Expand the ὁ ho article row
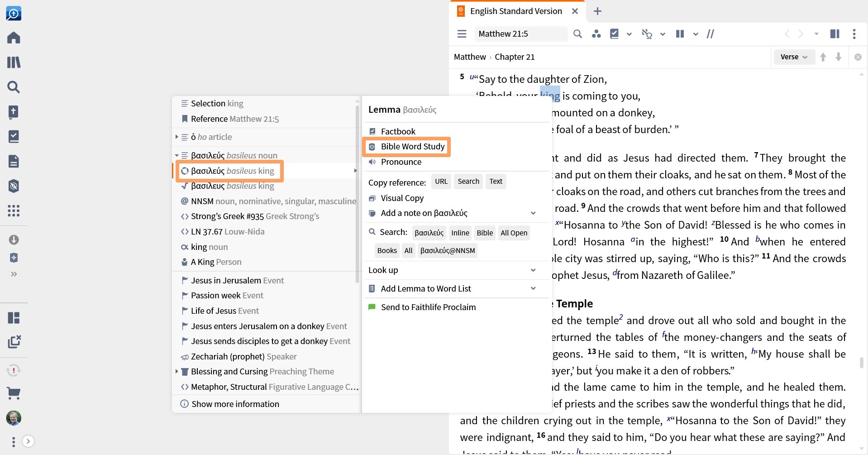Screen dimensions: 868x455 click(177, 137)
